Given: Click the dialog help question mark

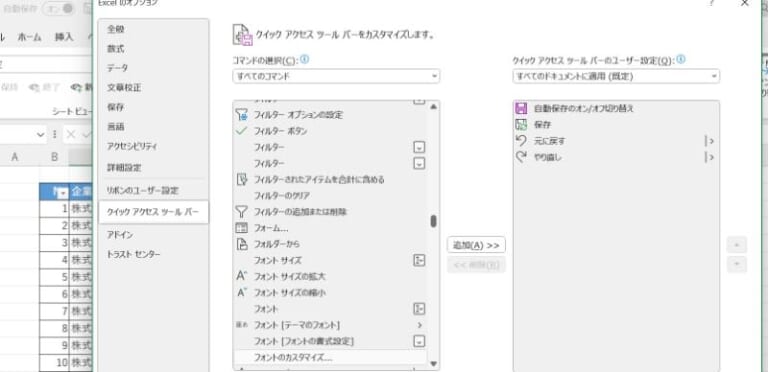Looking at the screenshot, I should tap(711, 3).
